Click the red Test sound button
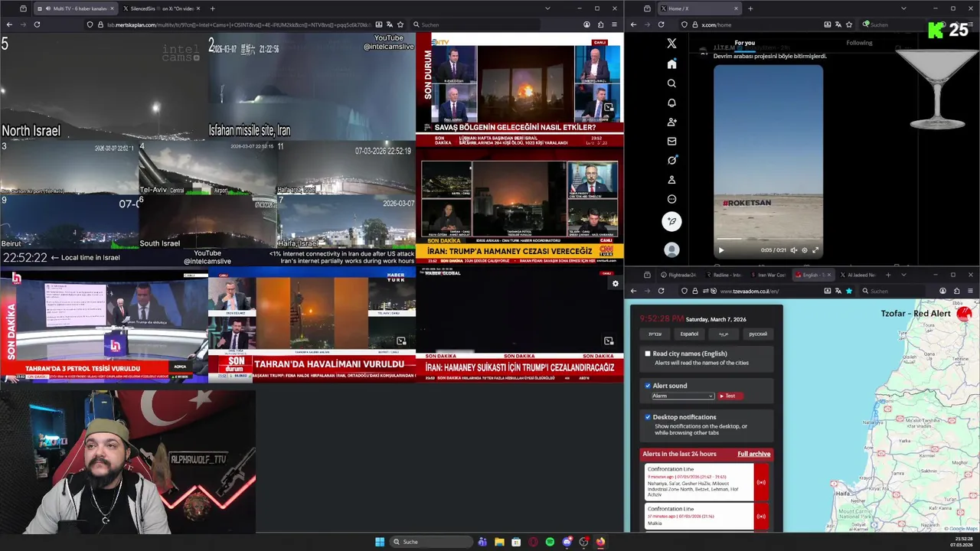Image resolution: width=980 pixels, height=551 pixels. [x=729, y=396]
